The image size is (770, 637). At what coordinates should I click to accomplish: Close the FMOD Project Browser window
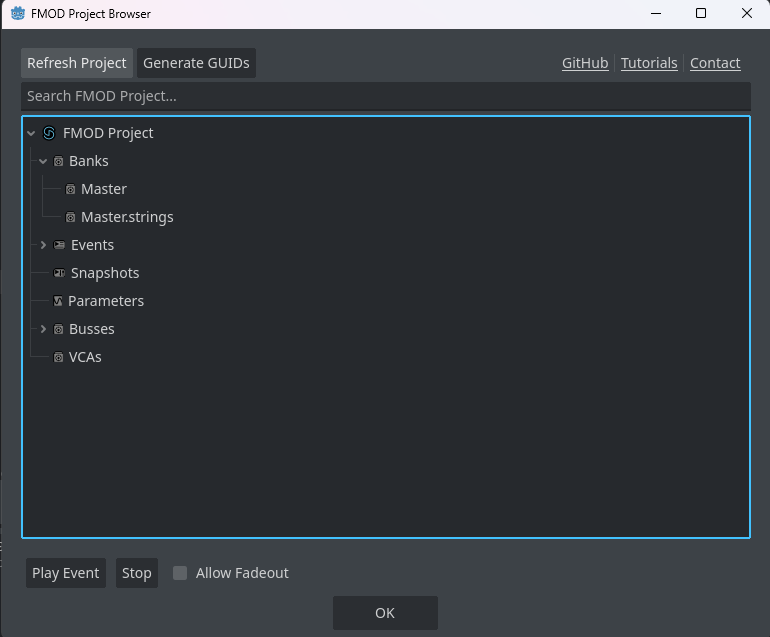tap(746, 13)
